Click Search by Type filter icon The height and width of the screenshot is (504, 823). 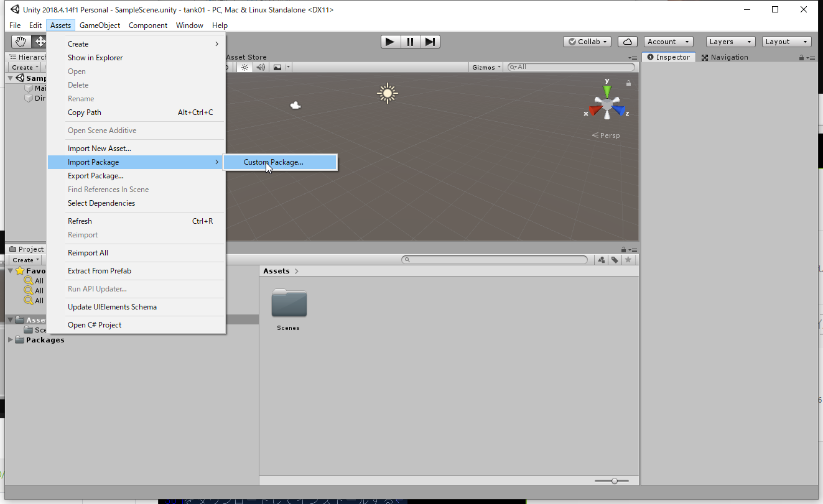point(602,260)
